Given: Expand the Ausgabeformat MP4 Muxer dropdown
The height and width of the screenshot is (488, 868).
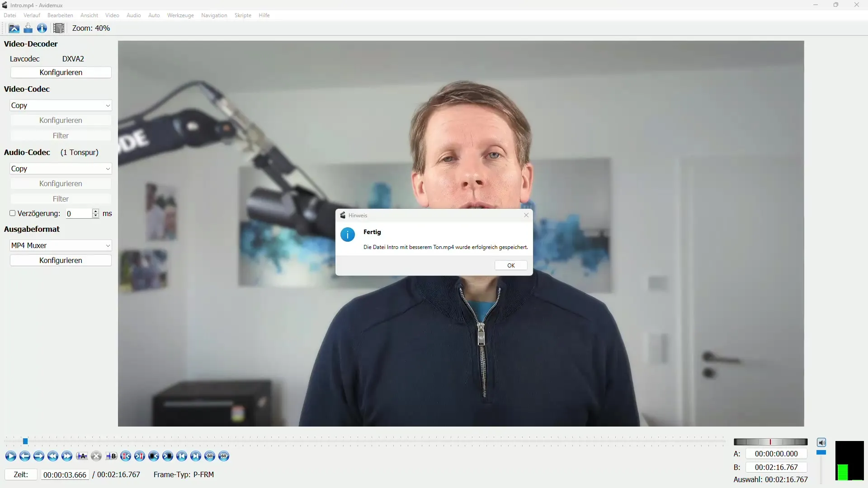Looking at the screenshot, I should pos(107,245).
